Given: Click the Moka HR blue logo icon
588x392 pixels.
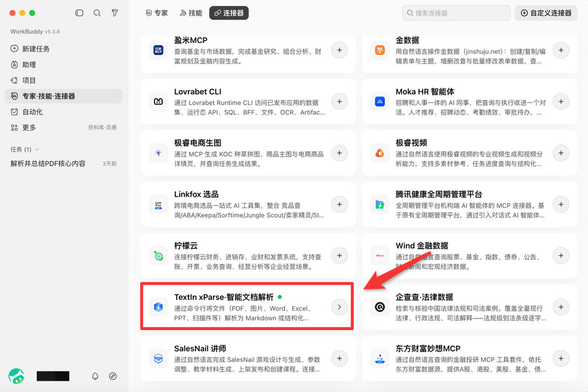Looking at the screenshot, I should coord(379,102).
